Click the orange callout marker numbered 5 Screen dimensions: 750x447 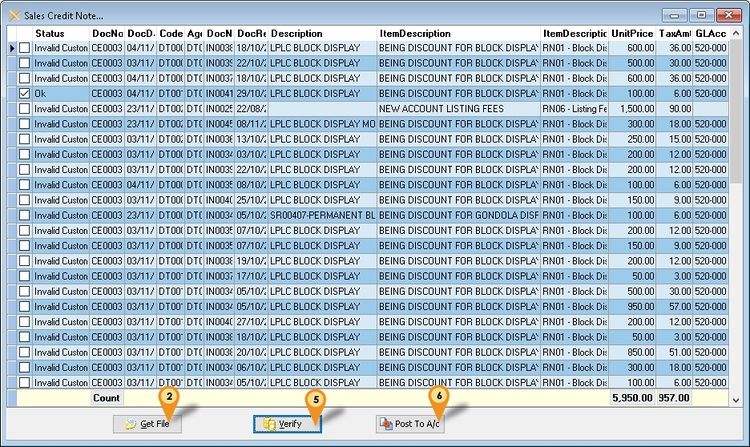316,398
